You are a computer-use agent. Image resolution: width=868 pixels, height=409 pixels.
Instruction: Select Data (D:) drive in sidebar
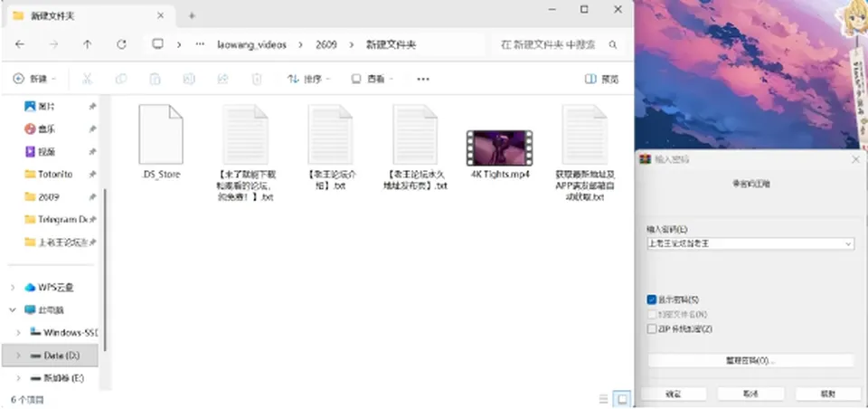click(51, 356)
